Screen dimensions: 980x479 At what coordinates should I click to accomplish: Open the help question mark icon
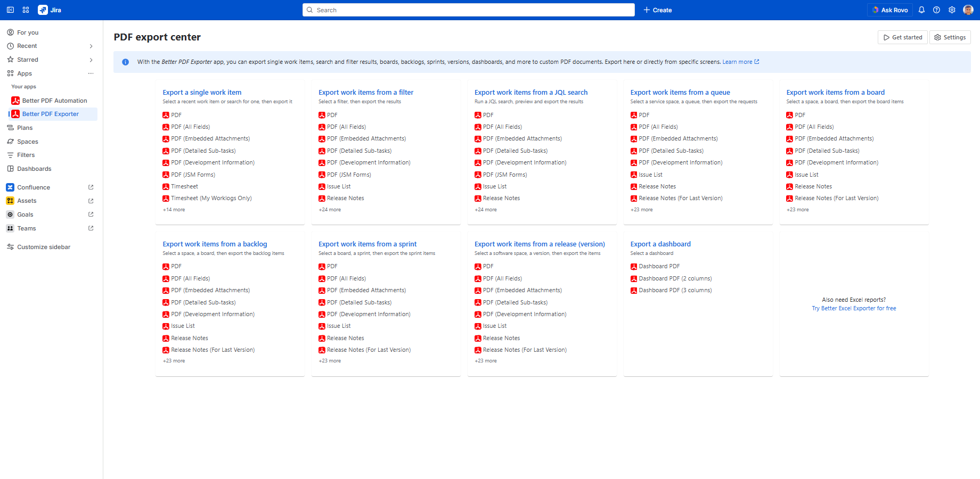tap(936, 10)
